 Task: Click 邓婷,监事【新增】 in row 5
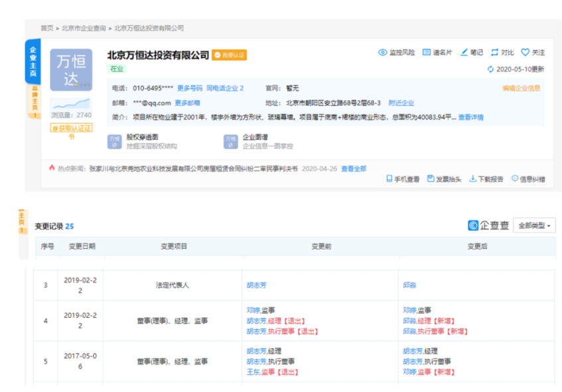(429, 372)
